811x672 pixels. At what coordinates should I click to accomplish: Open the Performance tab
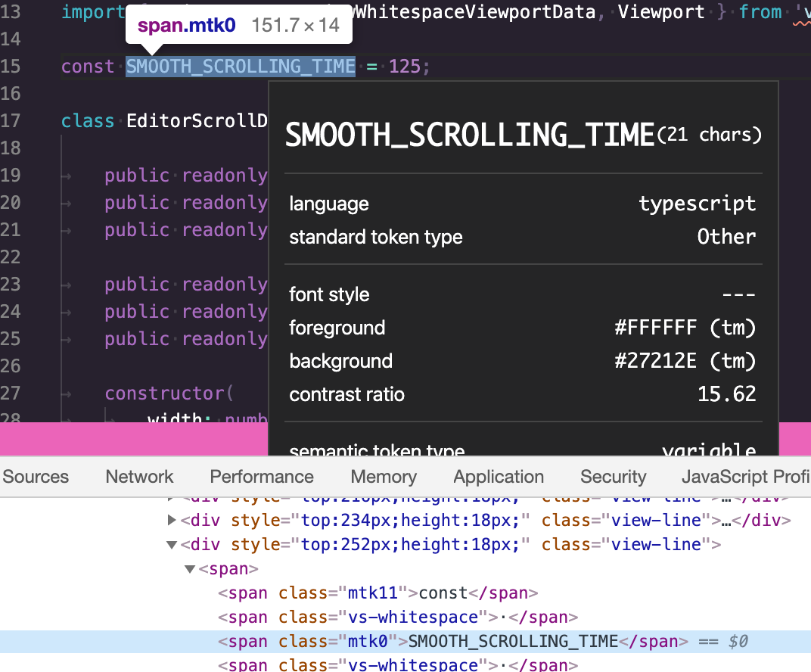[x=262, y=477]
